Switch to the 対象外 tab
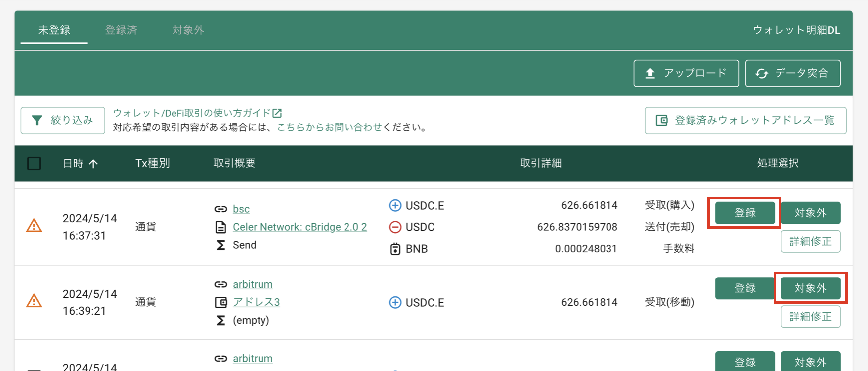Image resolution: width=868 pixels, height=371 pixels. (188, 30)
